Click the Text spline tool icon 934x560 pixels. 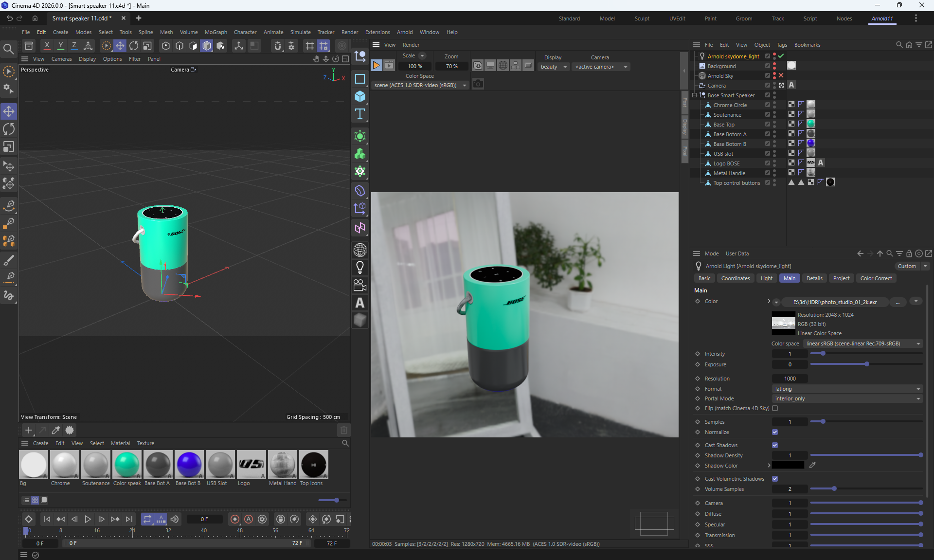[x=360, y=114]
